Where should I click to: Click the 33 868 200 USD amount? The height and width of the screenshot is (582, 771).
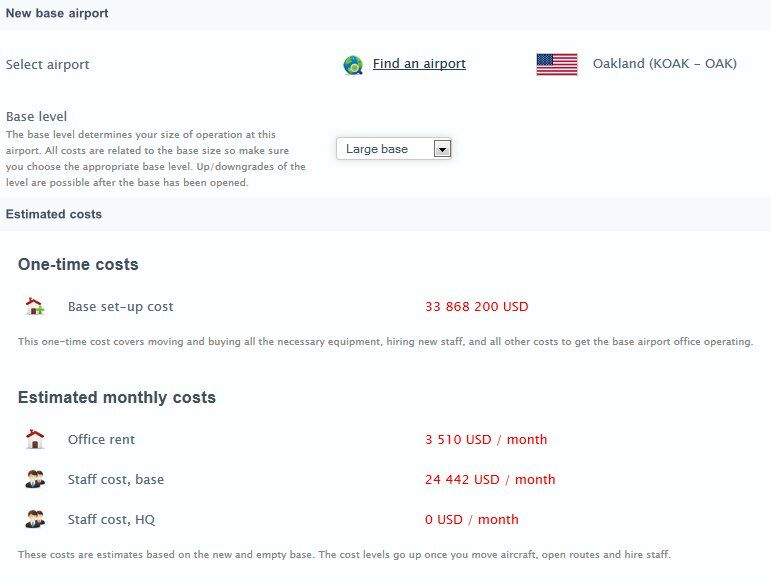point(476,307)
